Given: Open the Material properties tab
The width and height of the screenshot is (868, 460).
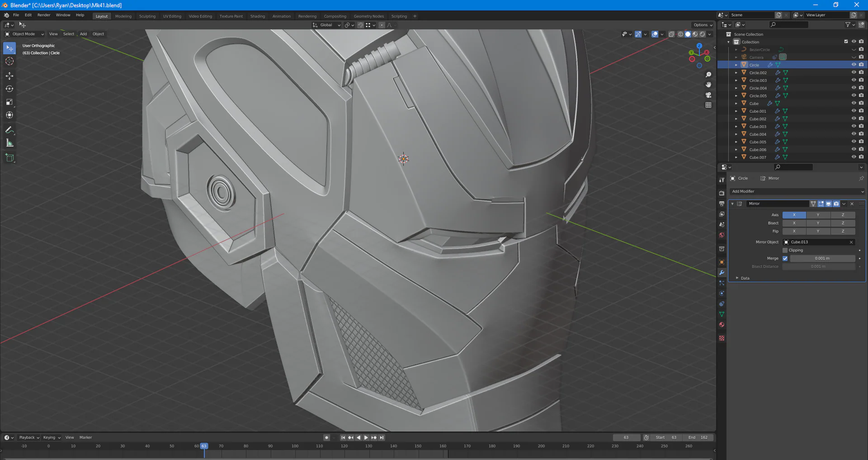Looking at the screenshot, I should (722, 325).
